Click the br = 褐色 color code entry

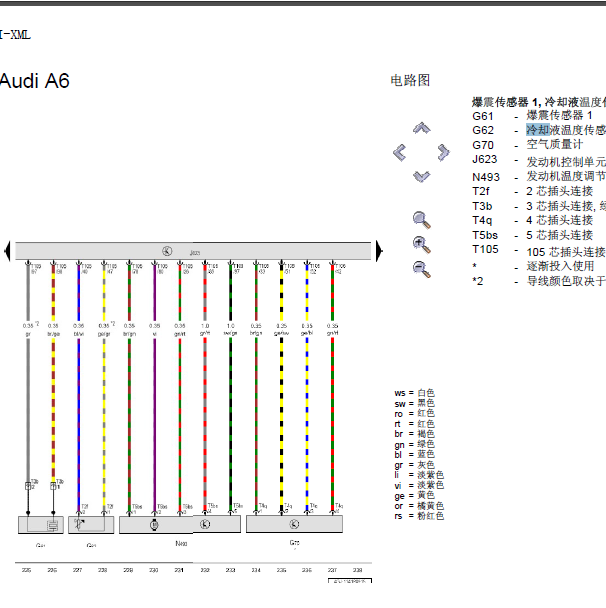coord(414,434)
